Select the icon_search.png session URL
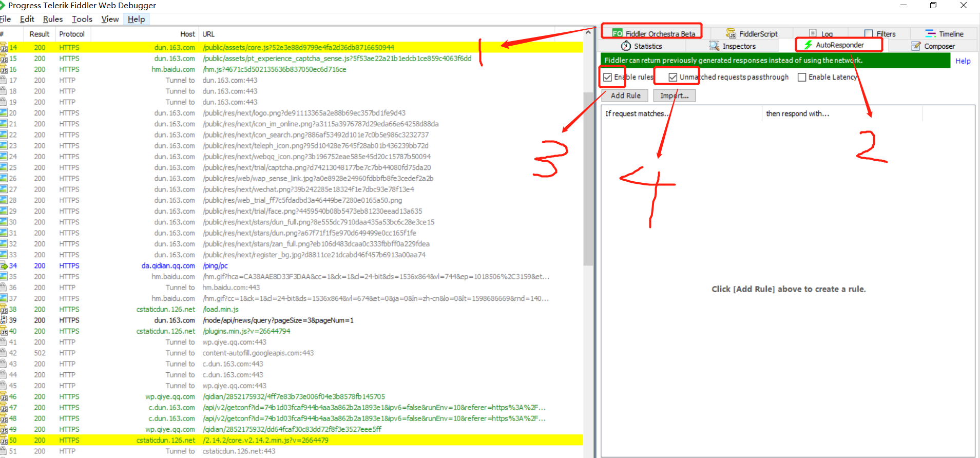980x458 pixels. [x=316, y=135]
